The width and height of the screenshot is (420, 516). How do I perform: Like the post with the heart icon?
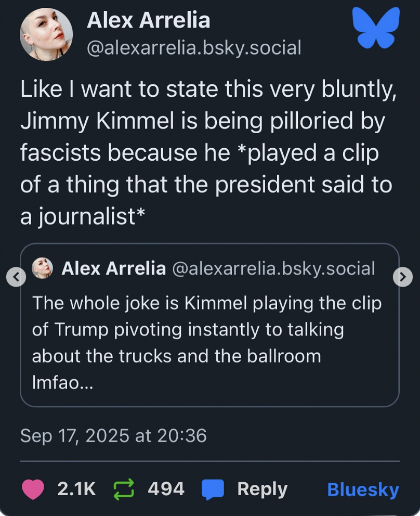pos(33,489)
